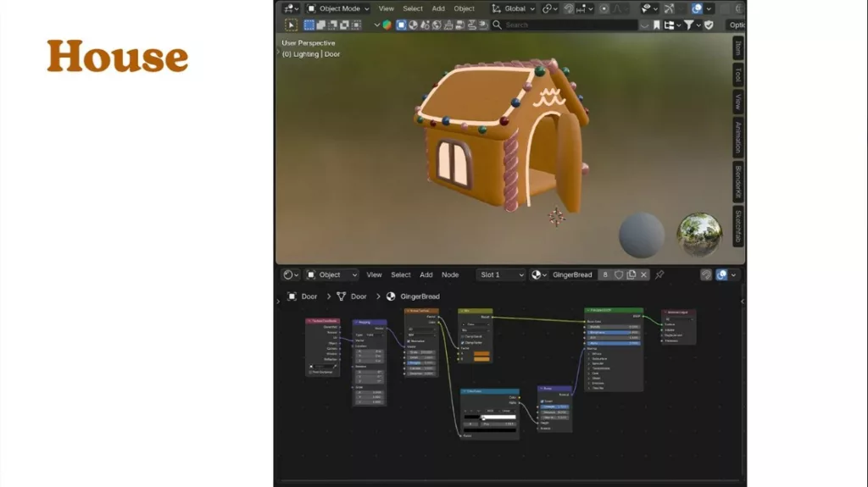Open the Object Mode dropdown
The height and width of the screenshot is (487, 868).
click(x=337, y=8)
